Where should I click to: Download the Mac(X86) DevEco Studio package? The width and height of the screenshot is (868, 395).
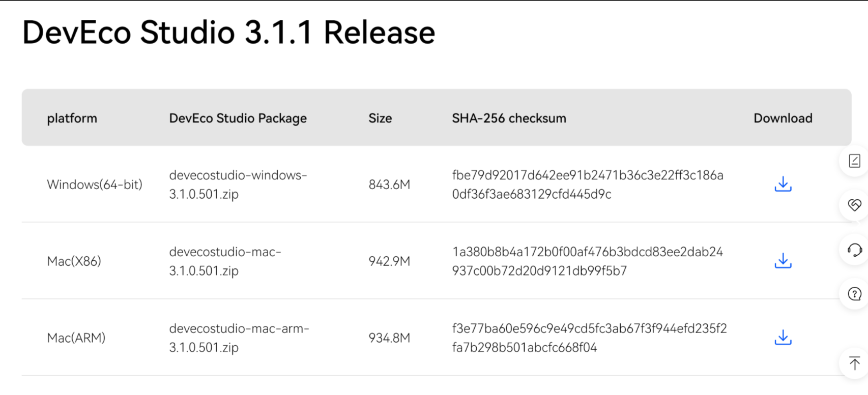(x=783, y=261)
